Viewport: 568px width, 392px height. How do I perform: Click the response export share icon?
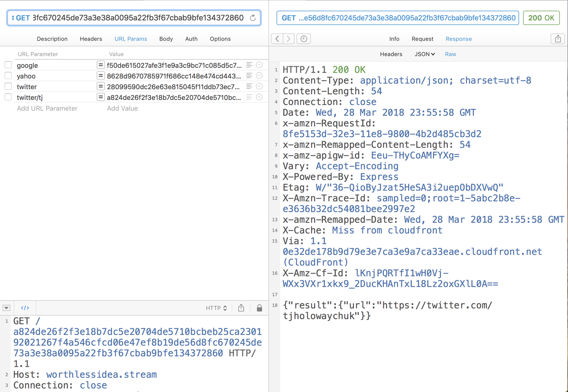pyautogui.click(x=558, y=39)
